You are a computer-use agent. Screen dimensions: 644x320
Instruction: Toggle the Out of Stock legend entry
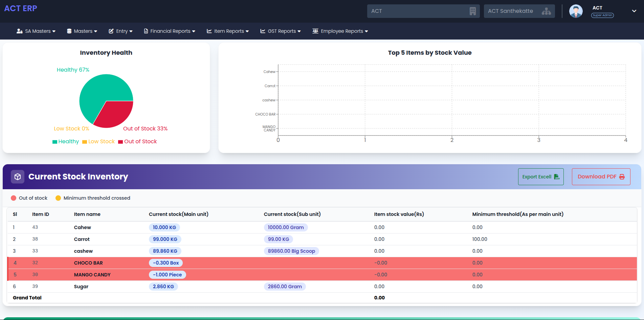pos(137,142)
